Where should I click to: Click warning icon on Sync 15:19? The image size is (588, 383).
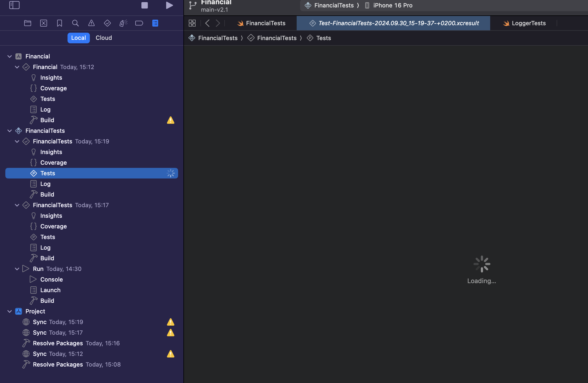tap(171, 322)
